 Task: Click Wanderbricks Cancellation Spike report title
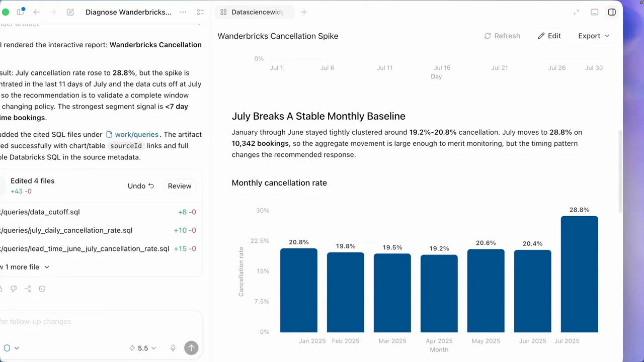(x=278, y=36)
